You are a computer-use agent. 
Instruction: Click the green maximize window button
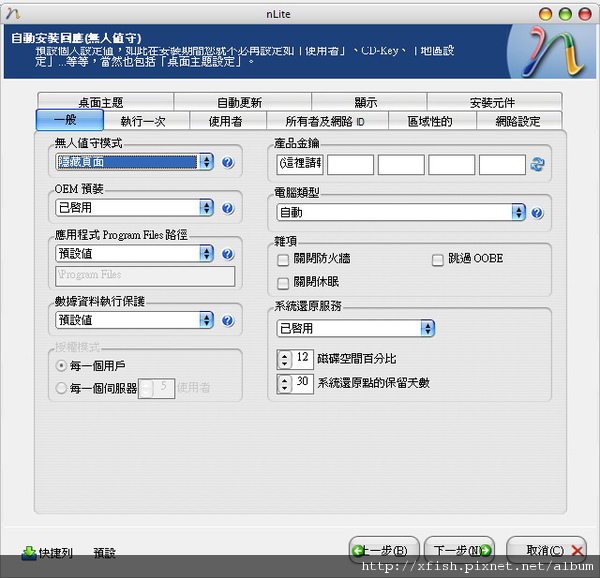565,14
